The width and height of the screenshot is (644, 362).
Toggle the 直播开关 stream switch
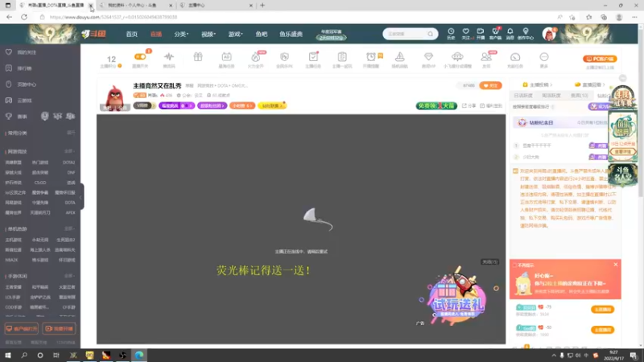[140, 56]
